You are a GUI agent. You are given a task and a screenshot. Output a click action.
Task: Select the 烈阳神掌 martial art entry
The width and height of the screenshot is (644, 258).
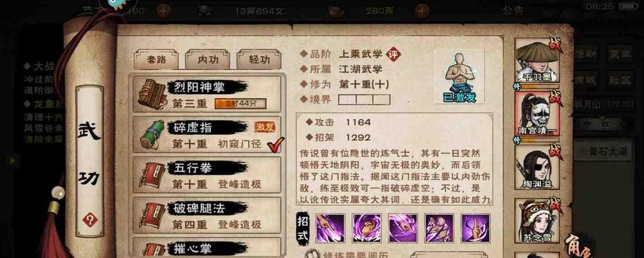click(x=207, y=94)
